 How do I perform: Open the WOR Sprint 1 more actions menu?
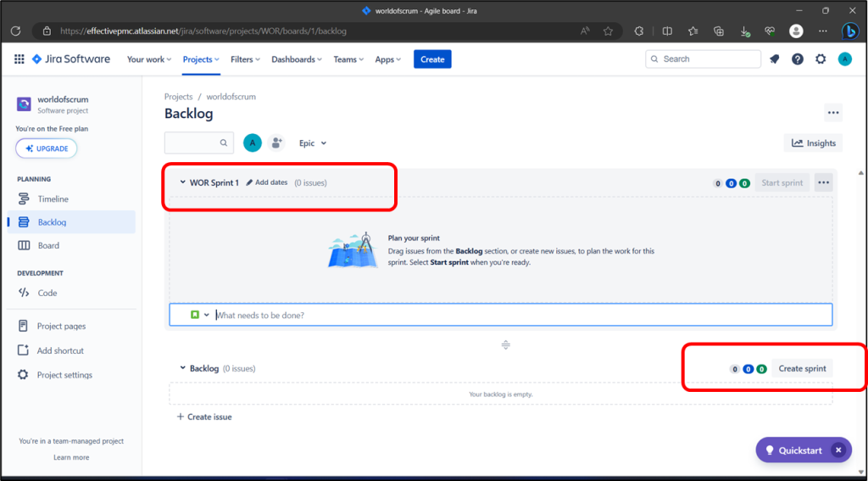pyautogui.click(x=824, y=182)
